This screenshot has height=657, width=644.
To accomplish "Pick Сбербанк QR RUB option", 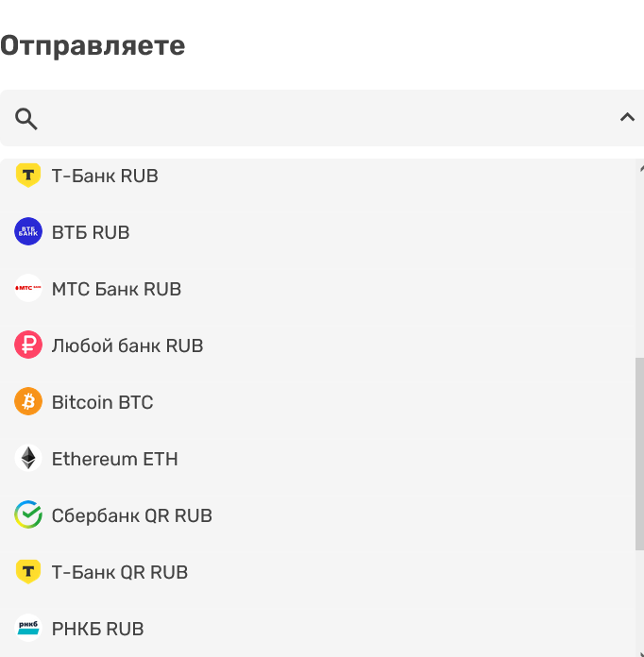I will pos(131,515).
